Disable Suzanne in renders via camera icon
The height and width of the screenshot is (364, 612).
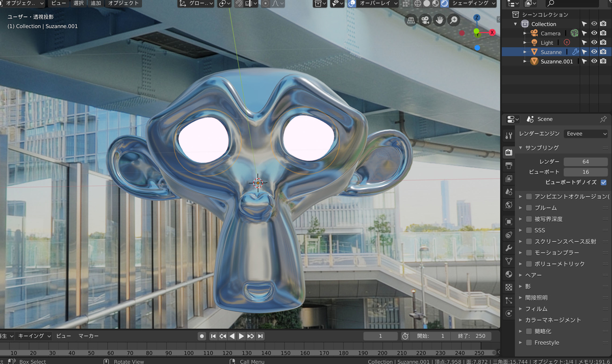(603, 52)
